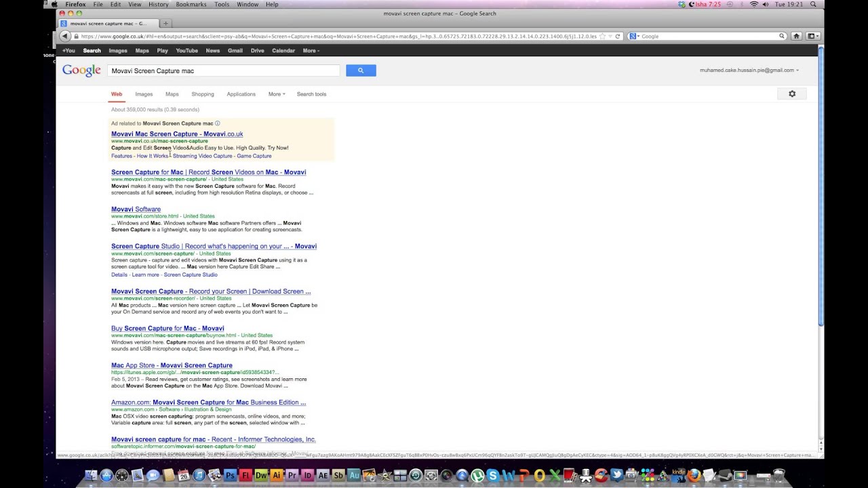
Task: Expand the More dropdown under the search box
Action: (x=277, y=94)
